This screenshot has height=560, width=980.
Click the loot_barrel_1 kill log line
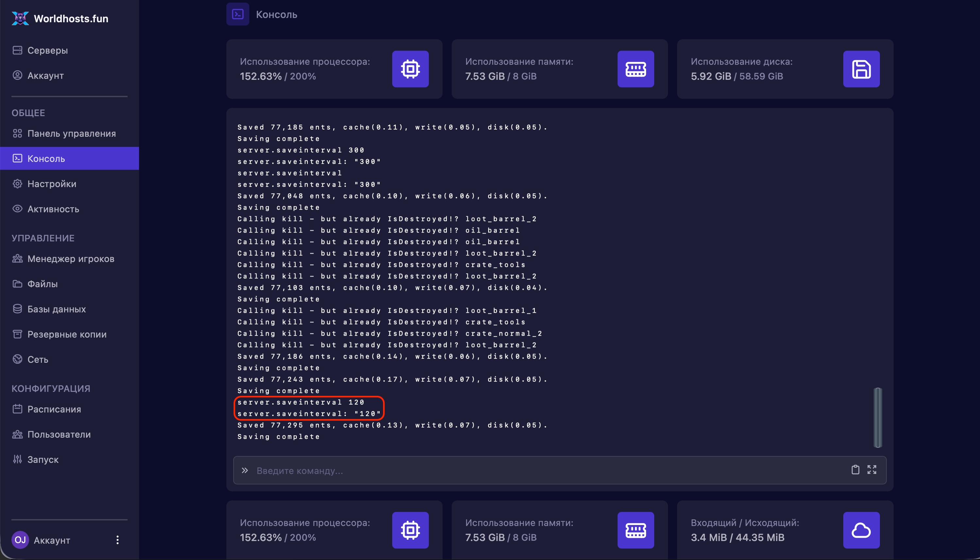tap(387, 310)
